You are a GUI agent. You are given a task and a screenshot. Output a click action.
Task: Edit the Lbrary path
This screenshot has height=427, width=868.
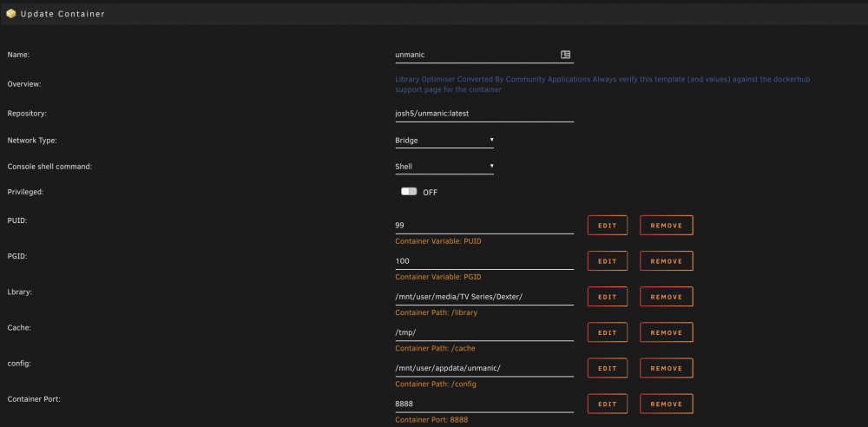pos(608,297)
